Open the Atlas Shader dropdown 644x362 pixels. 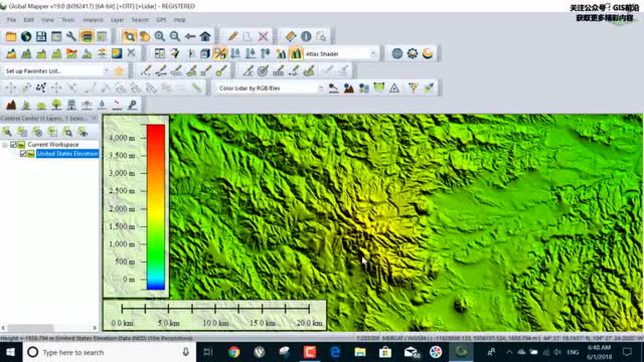click(373, 54)
